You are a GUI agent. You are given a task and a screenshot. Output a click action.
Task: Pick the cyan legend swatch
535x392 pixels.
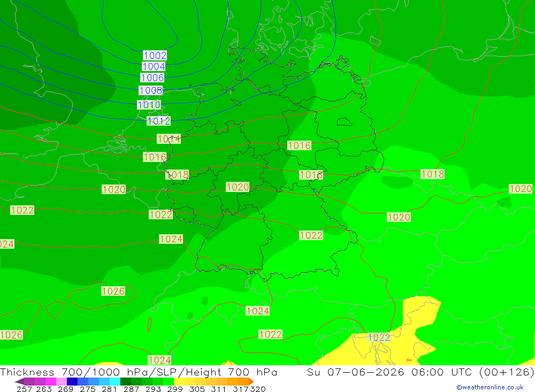(x=115, y=381)
